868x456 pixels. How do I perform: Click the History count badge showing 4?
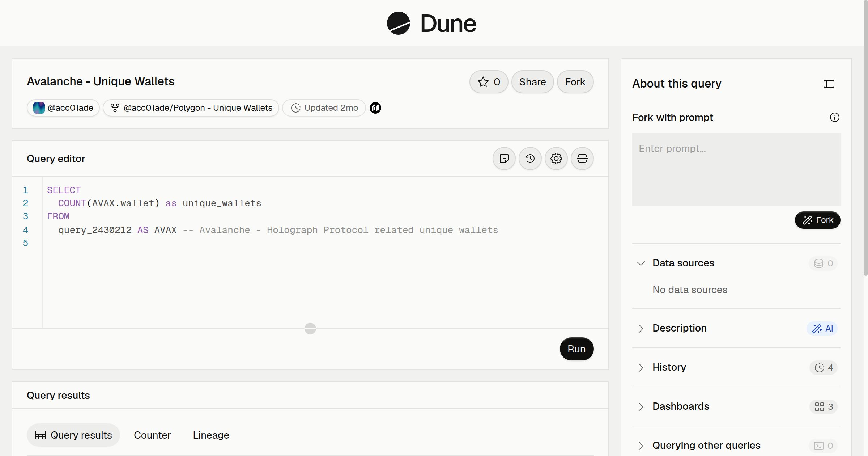tap(824, 368)
